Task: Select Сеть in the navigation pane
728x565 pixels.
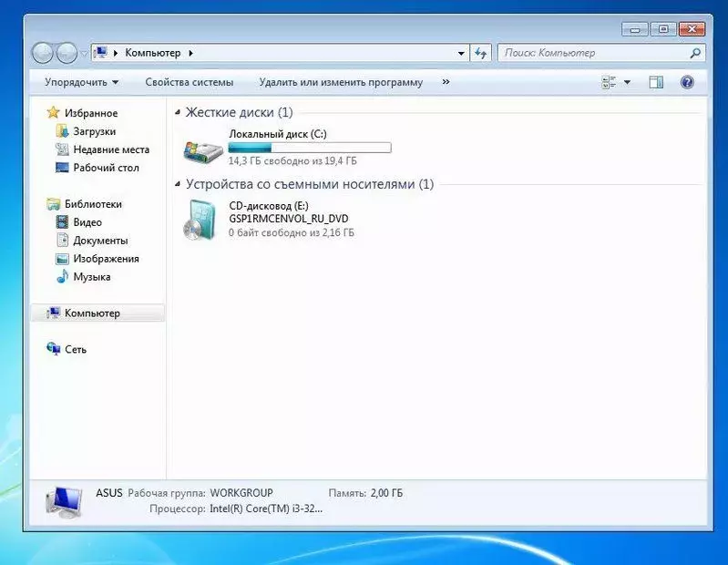Action: click(x=76, y=350)
